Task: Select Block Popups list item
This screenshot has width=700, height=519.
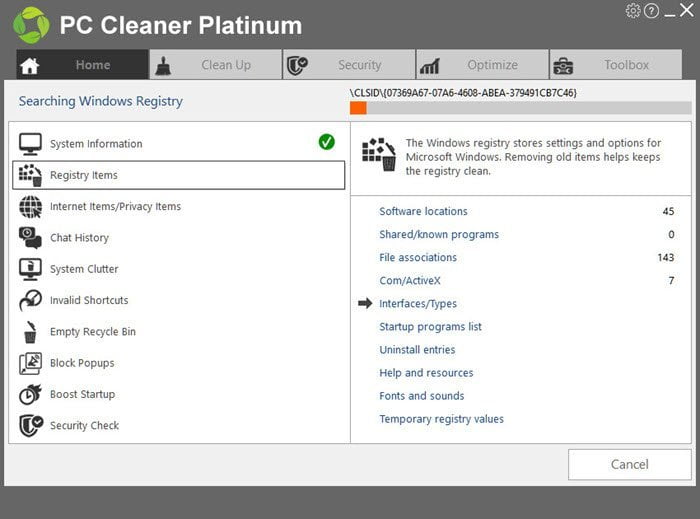Action: (179, 363)
